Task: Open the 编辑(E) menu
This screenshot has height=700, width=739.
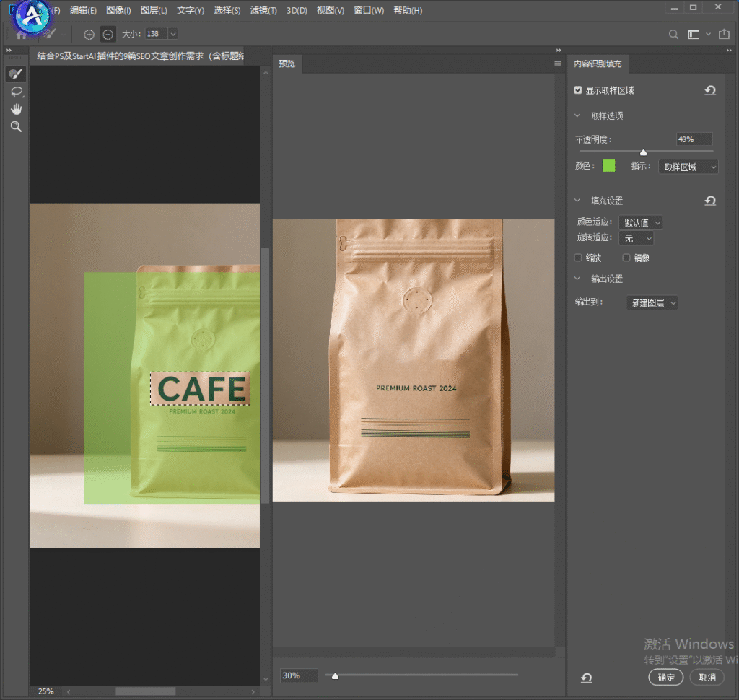Action: (x=84, y=10)
